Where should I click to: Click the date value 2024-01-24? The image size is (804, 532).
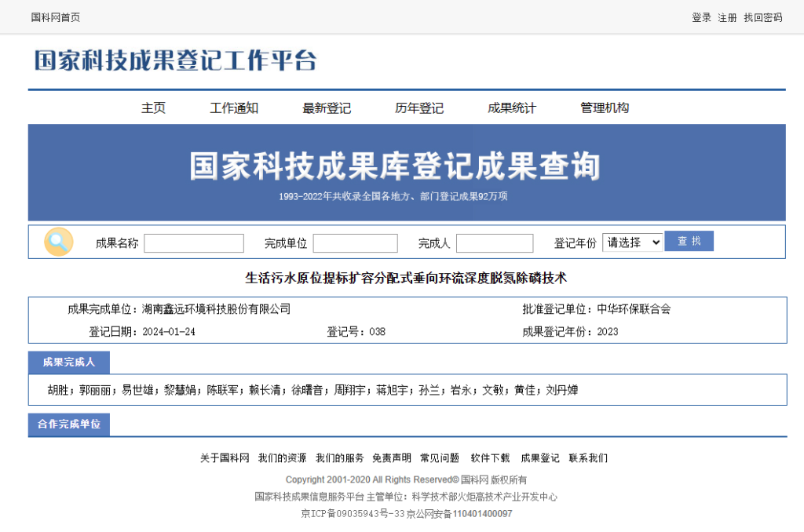[x=169, y=332]
